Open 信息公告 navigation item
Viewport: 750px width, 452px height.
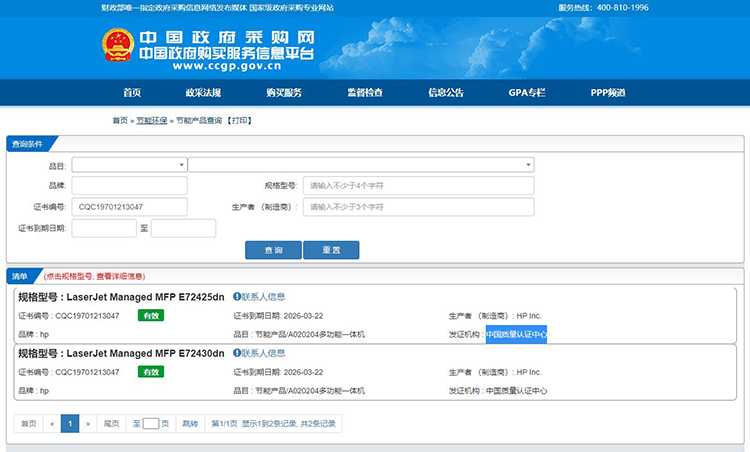[446, 92]
